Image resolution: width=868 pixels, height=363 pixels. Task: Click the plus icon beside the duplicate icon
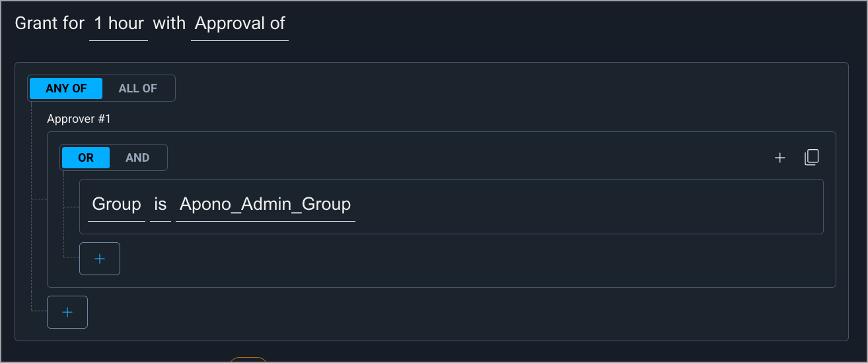point(779,158)
